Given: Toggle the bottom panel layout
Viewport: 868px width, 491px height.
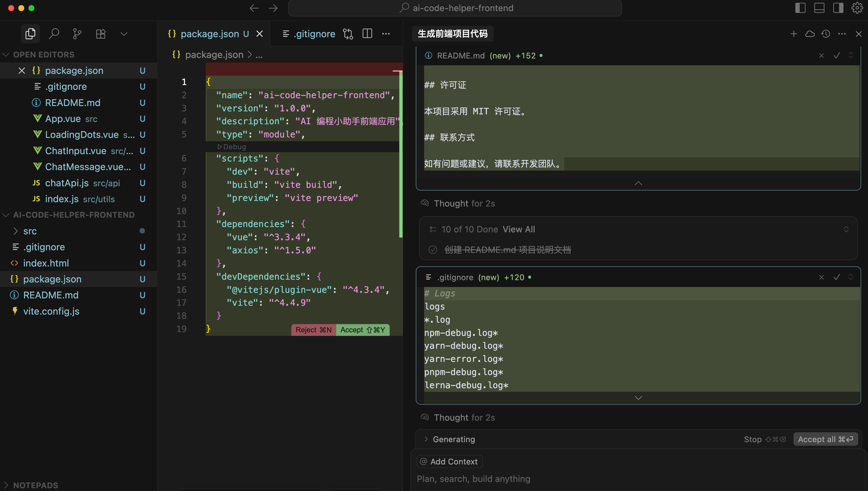Looking at the screenshot, I should 819,8.
